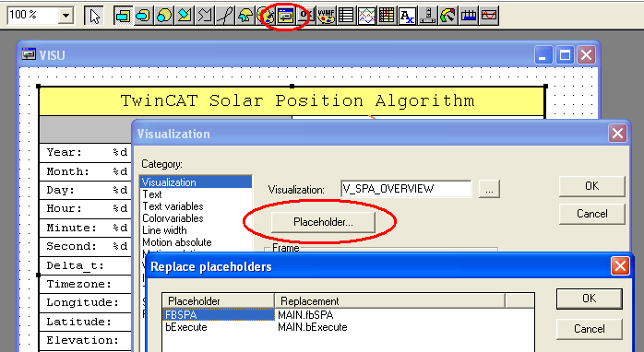Select the Pie segment tool
The width and height of the screenshot is (644, 352).
click(245, 16)
